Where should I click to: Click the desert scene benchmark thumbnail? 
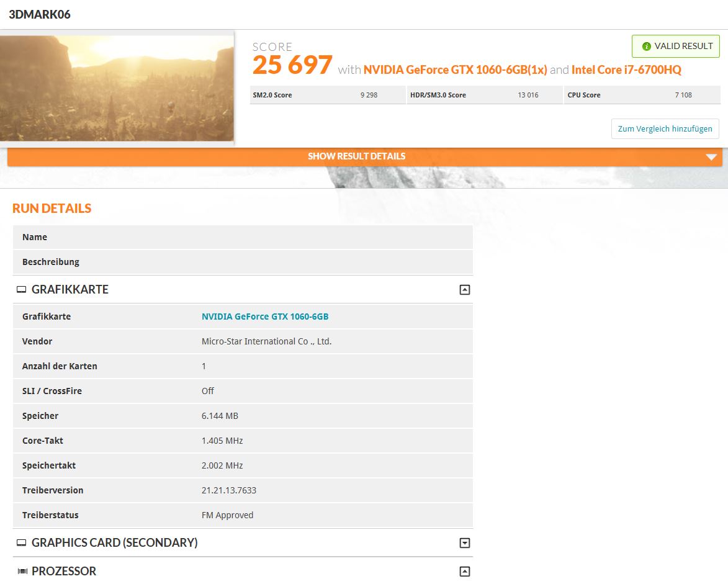[117, 88]
